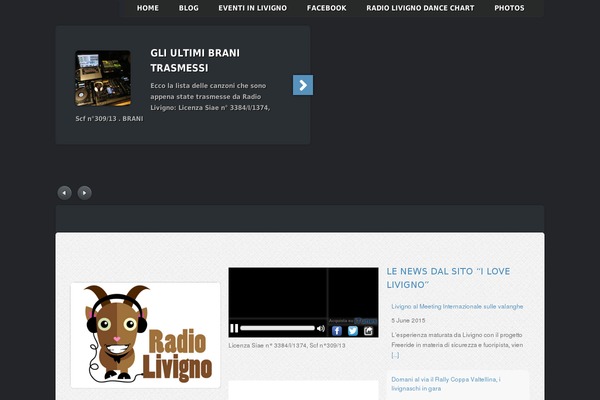This screenshot has height=400, width=600.
Task: Click the blue next-slide chevron
Action: coord(303,85)
